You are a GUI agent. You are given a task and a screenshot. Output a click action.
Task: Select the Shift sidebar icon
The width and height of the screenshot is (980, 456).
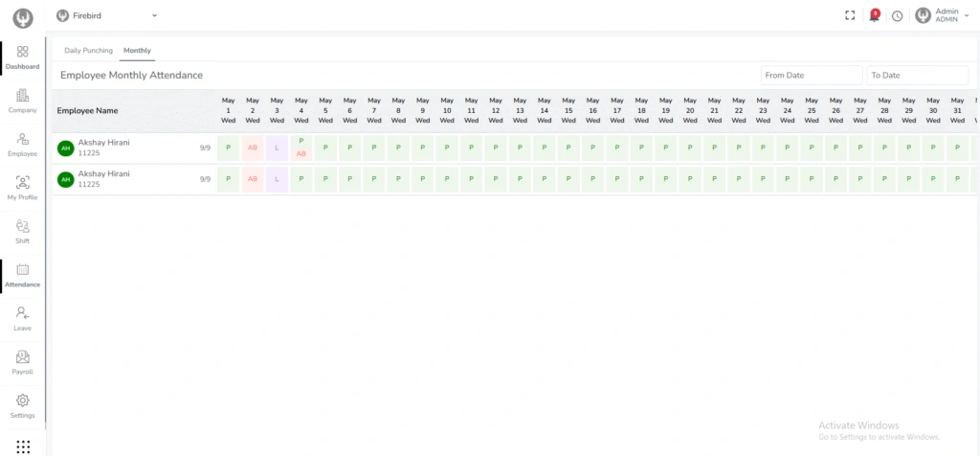[23, 231]
